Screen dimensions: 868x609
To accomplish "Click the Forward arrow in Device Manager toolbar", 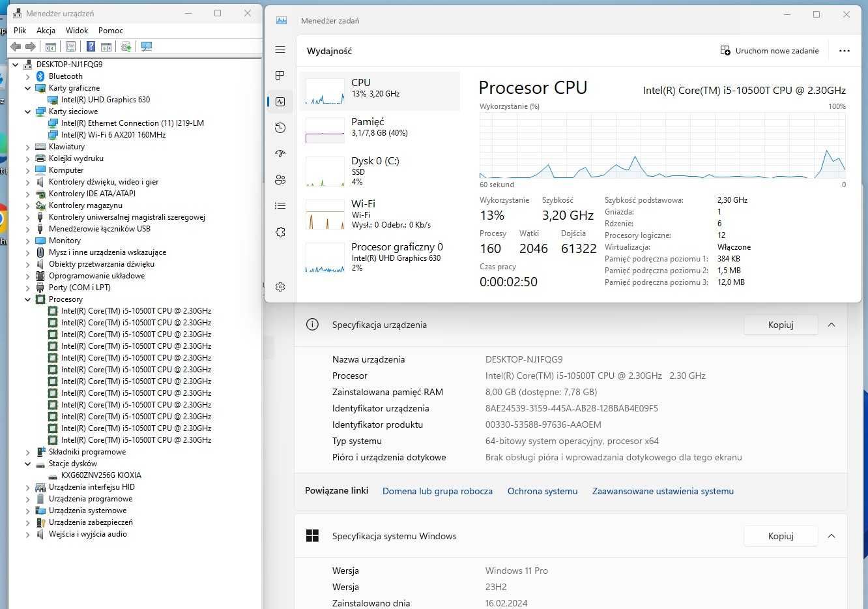I will pyautogui.click(x=30, y=46).
